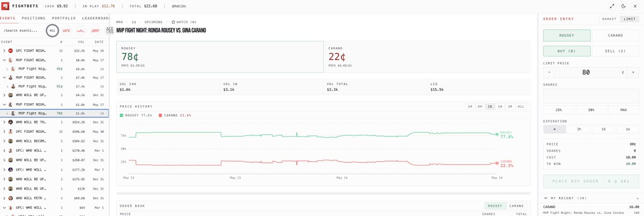Click the ROUSEY 77.6% chart end marker
This screenshot has height=216, width=644.
point(496,134)
